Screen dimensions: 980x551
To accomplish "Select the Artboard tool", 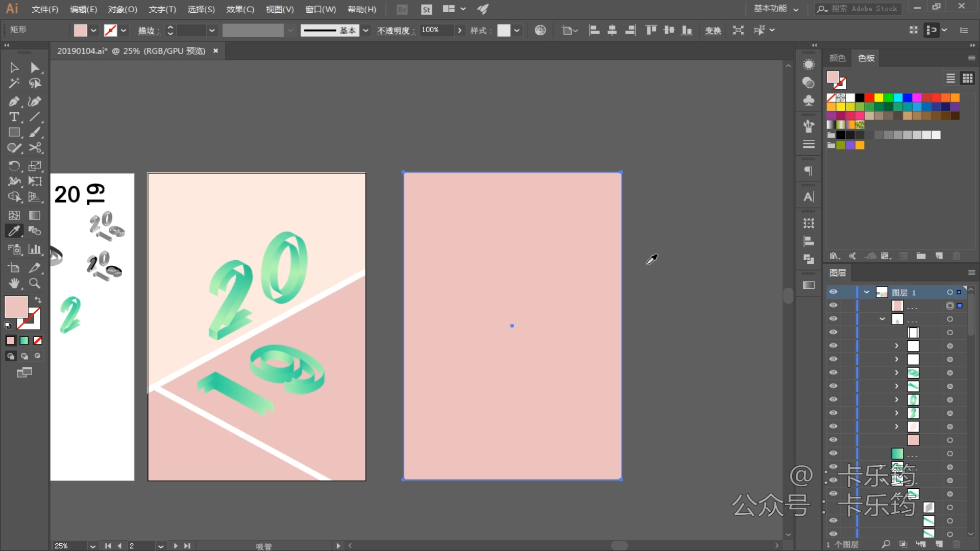I will point(14,268).
